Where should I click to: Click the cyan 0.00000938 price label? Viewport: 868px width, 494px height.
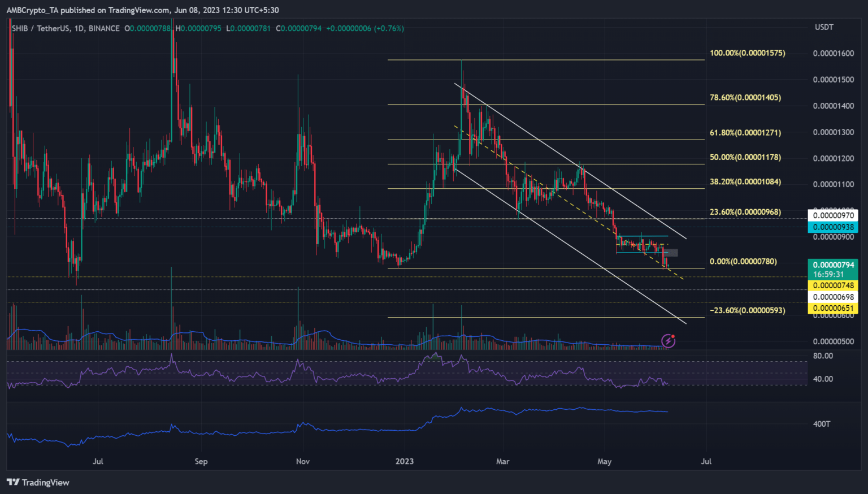click(x=833, y=227)
